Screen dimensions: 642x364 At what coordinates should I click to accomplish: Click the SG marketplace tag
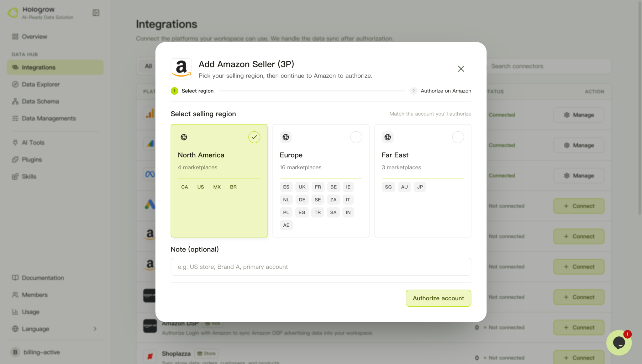pyautogui.click(x=388, y=187)
